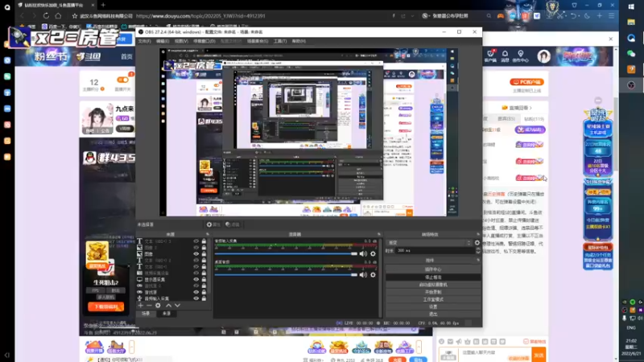Click the browser refresh icon
This screenshot has width=644, height=362.
point(46,16)
